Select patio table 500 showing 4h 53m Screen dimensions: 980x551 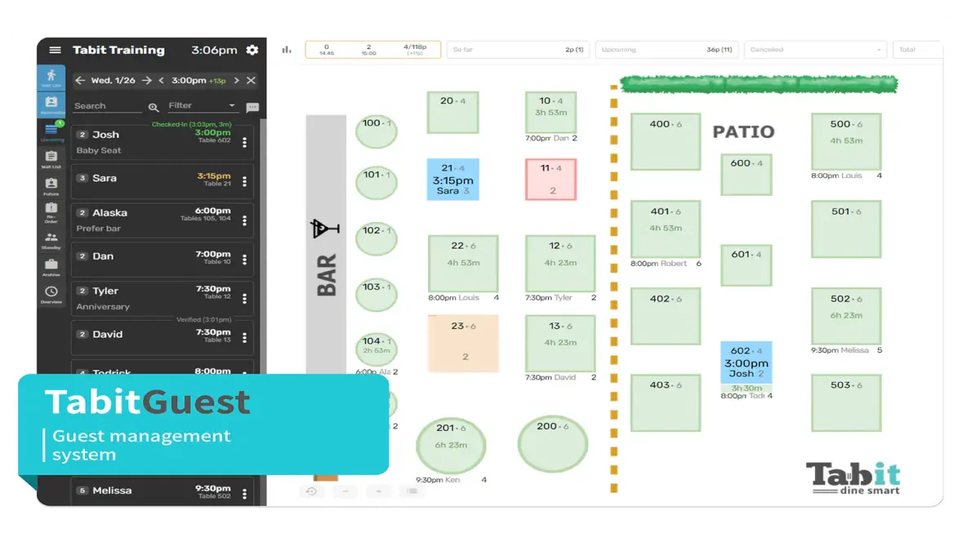(846, 141)
